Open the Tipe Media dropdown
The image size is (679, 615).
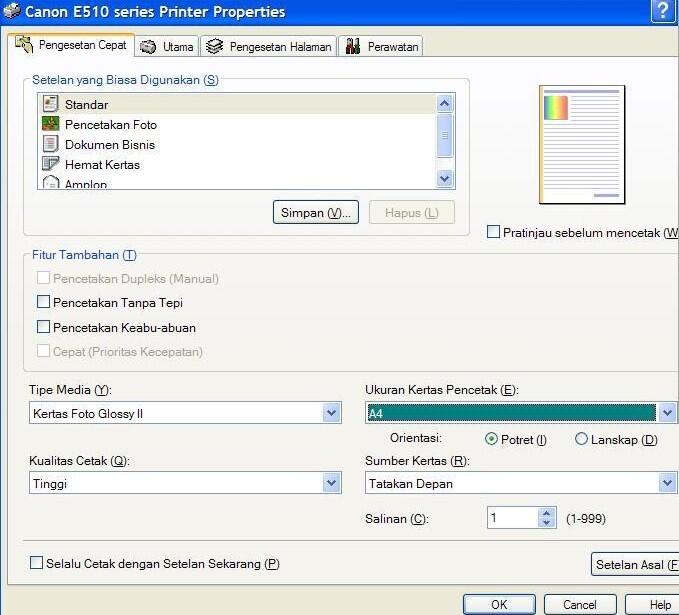pos(185,413)
